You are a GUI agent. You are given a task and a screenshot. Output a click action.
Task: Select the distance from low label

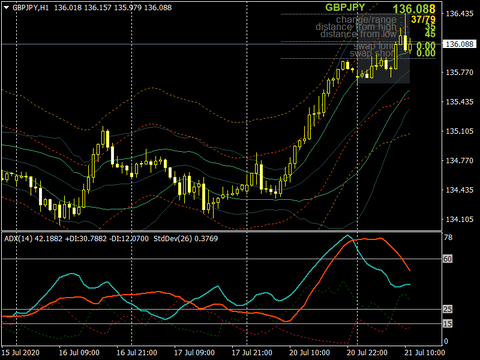[x=358, y=34]
